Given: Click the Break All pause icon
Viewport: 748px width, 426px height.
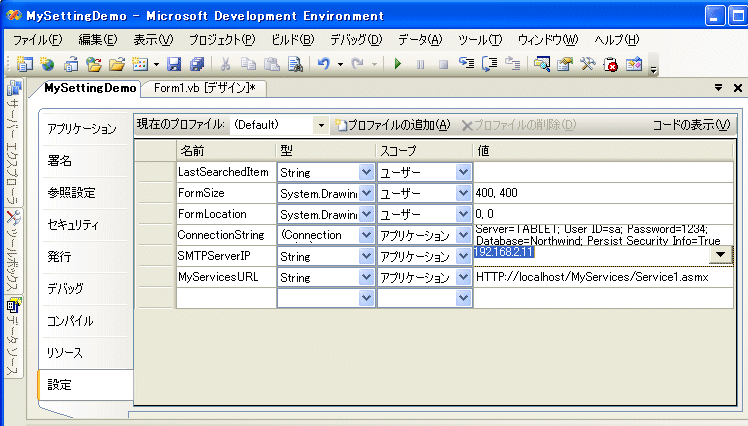Looking at the screenshot, I should tap(420, 64).
